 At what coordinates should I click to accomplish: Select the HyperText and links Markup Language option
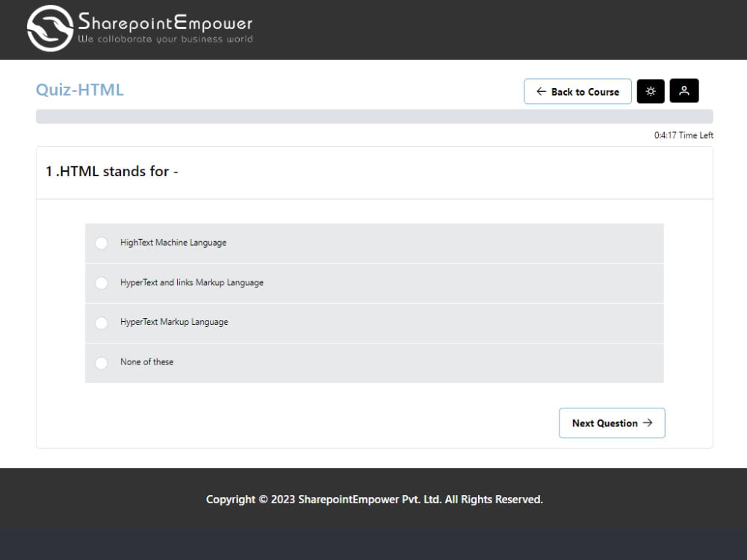(101, 283)
